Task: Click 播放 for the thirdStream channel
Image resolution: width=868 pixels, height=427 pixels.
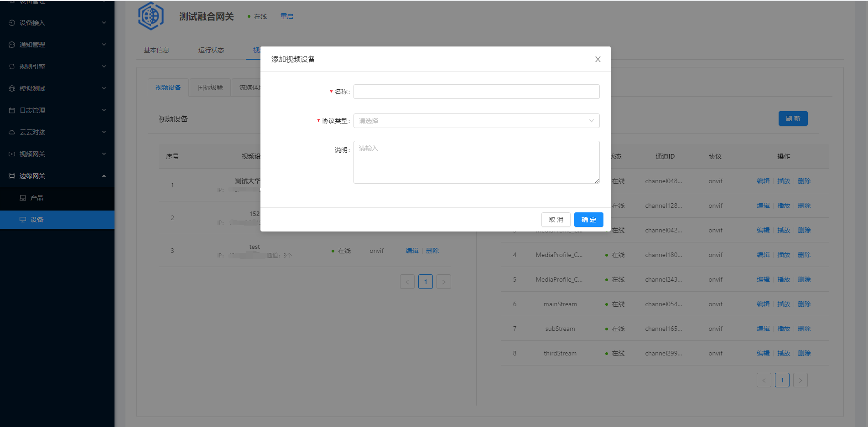Action: (x=783, y=353)
